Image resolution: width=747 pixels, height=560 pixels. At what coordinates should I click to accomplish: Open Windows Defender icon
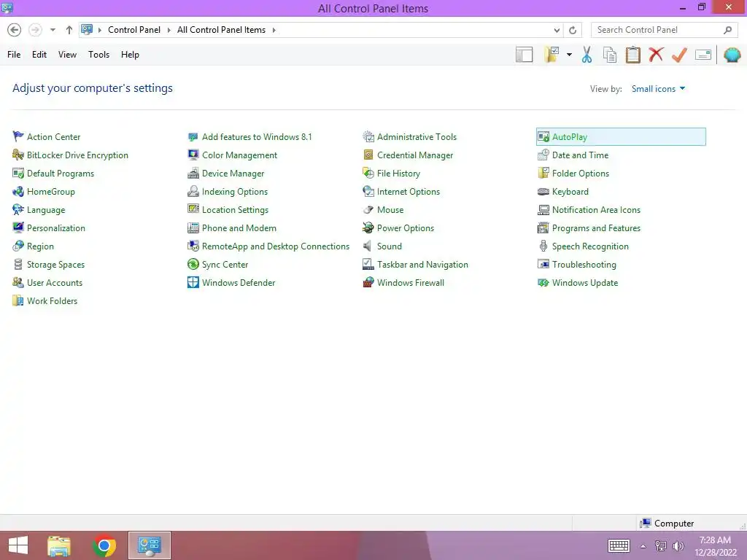coord(193,282)
